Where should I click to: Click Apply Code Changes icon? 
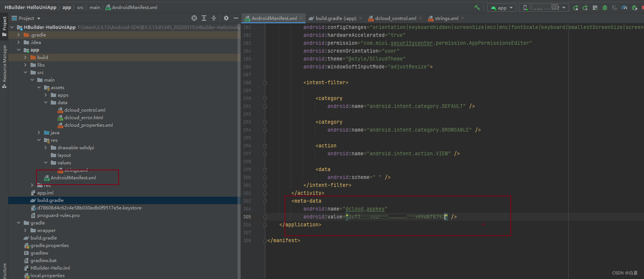coord(585,8)
